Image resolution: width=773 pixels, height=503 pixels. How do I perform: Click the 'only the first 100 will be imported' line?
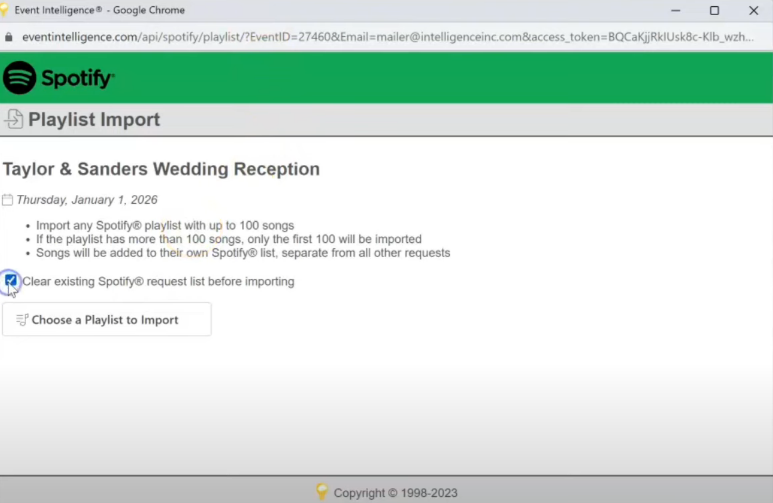click(x=229, y=239)
